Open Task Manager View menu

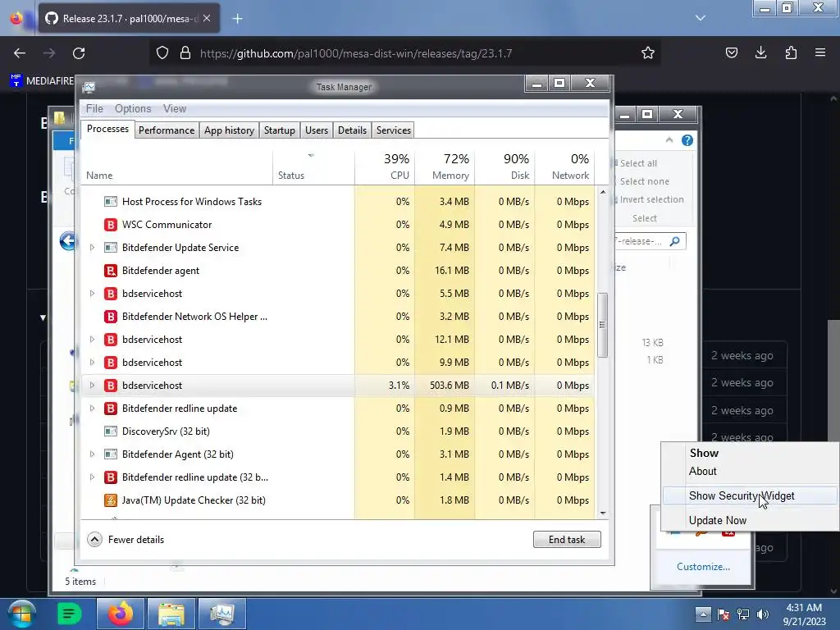(x=175, y=109)
